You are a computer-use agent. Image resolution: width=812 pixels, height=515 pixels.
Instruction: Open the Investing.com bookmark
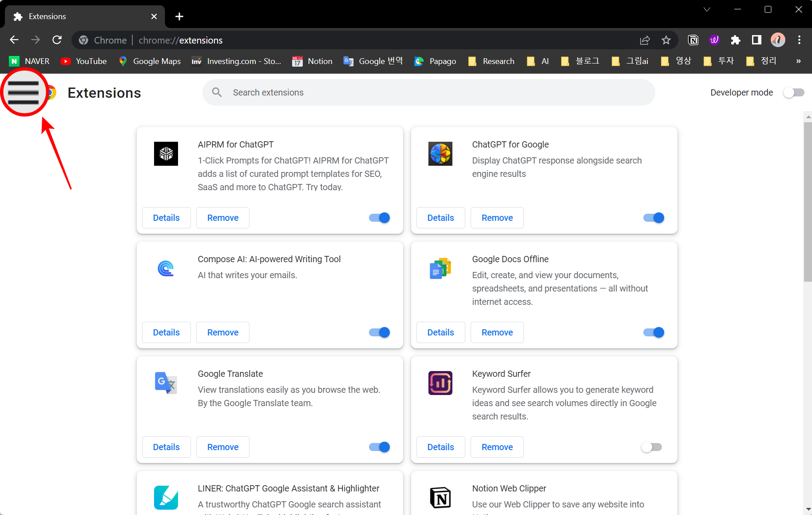(x=236, y=61)
